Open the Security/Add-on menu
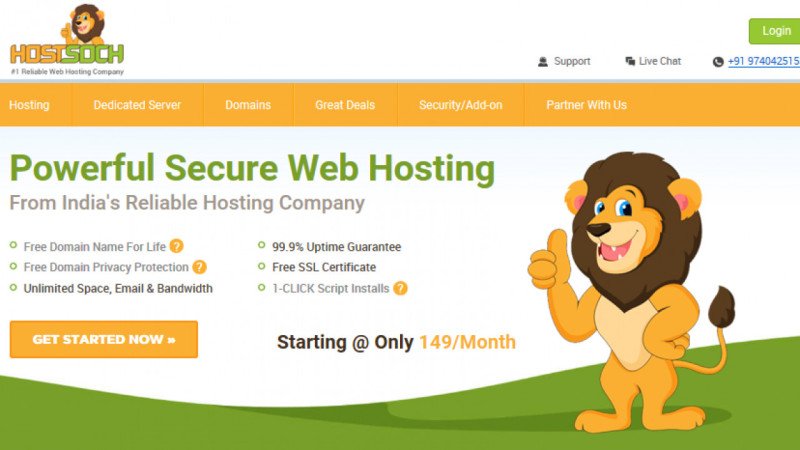The height and width of the screenshot is (450, 800). point(461,105)
